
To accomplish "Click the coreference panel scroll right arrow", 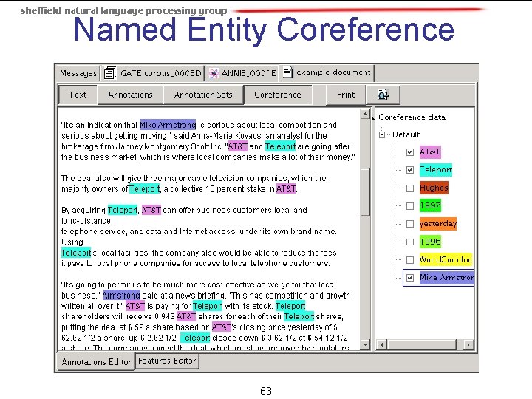I will (x=468, y=345).
